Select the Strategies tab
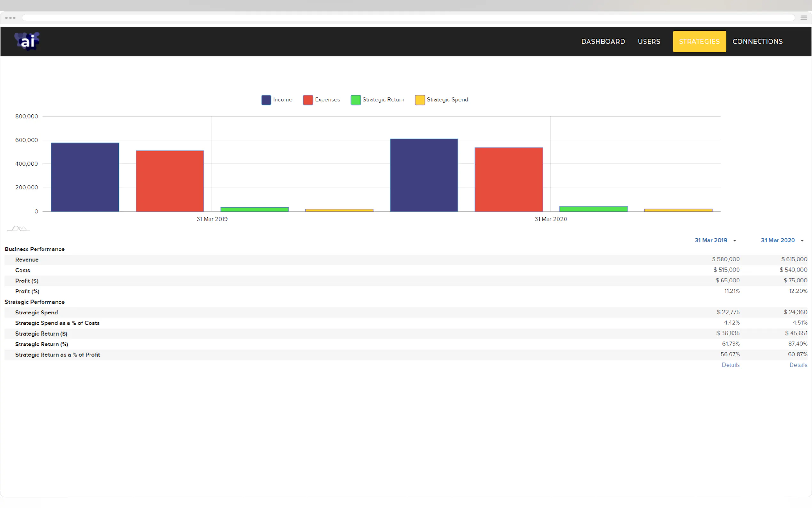Viewport: 812px width, 508px height. click(699, 41)
